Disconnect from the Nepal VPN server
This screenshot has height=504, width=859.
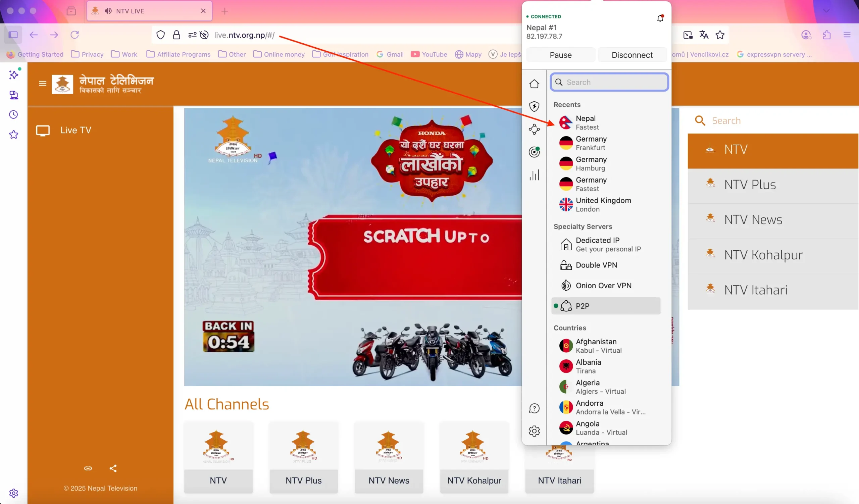632,55
